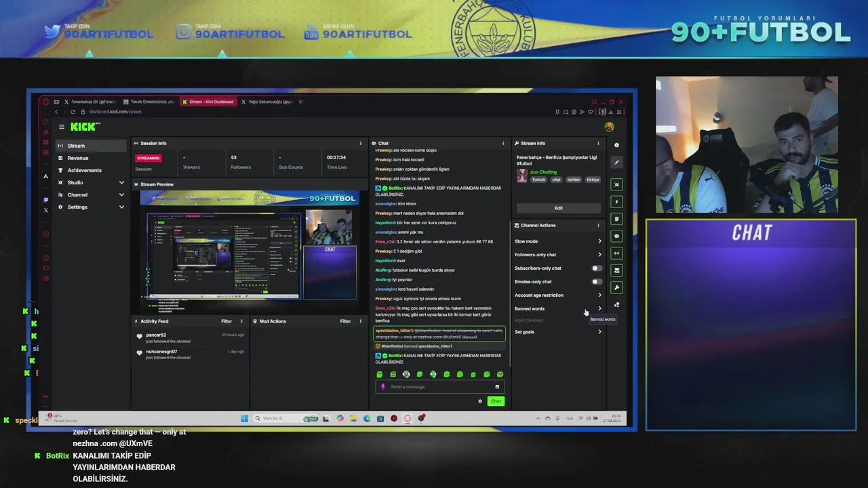Open the emoji picker in the message box
Image resolution: width=868 pixels, height=488 pixels.
click(x=497, y=387)
